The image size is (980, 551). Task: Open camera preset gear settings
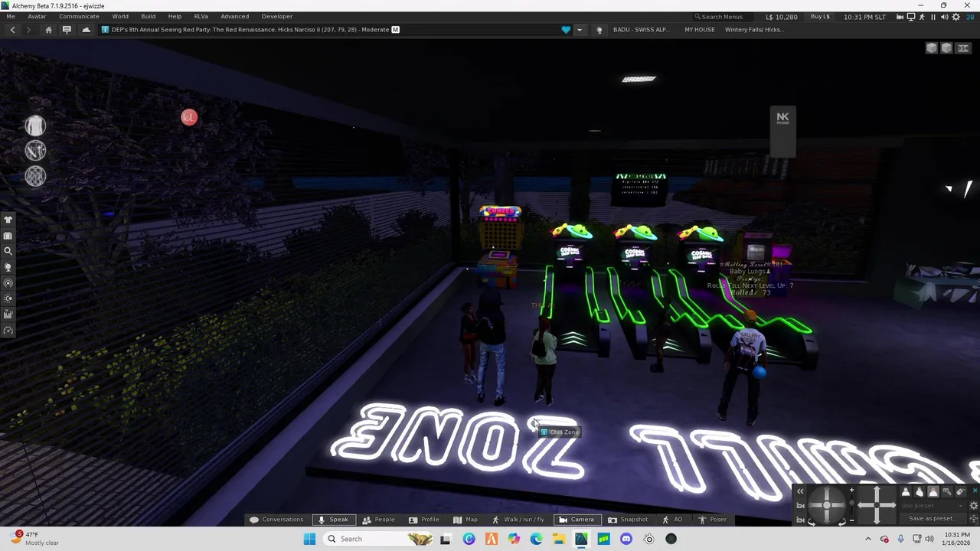pos(974,506)
